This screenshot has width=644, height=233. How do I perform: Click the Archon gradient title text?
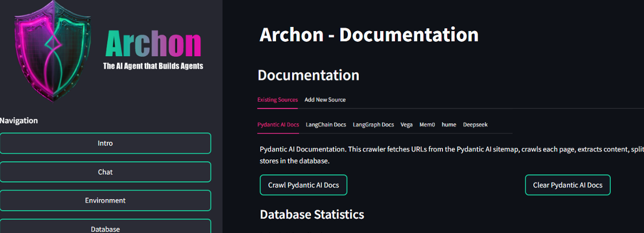[x=154, y=44]
